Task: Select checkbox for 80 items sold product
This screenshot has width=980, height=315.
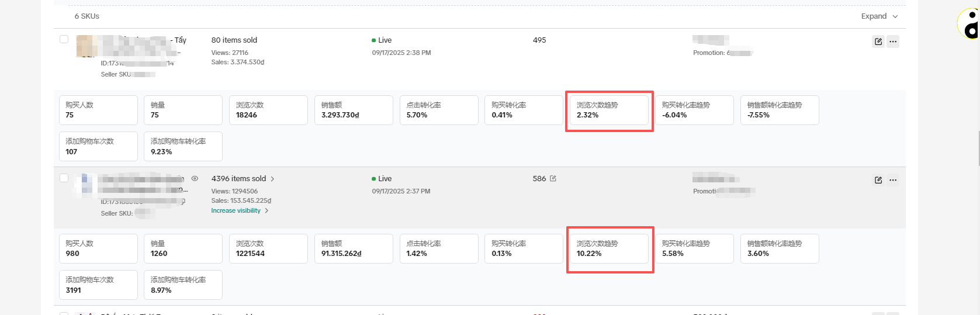Action: tap(64, 39)
